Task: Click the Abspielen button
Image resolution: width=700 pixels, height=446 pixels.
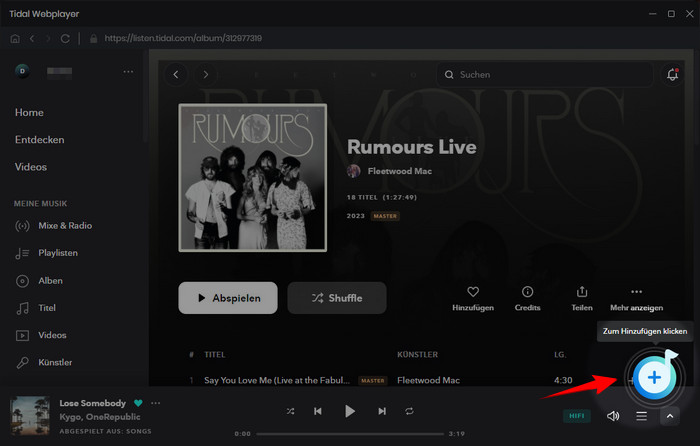Action: (x=228, y=298)
